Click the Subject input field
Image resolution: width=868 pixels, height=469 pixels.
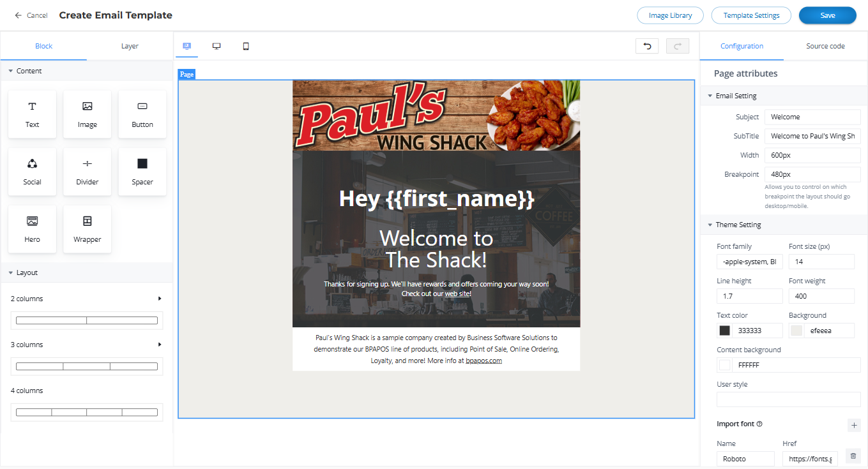812,117
